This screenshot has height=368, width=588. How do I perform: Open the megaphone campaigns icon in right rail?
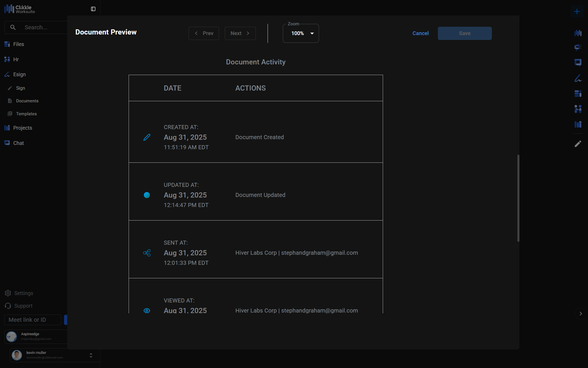(578, 47)
